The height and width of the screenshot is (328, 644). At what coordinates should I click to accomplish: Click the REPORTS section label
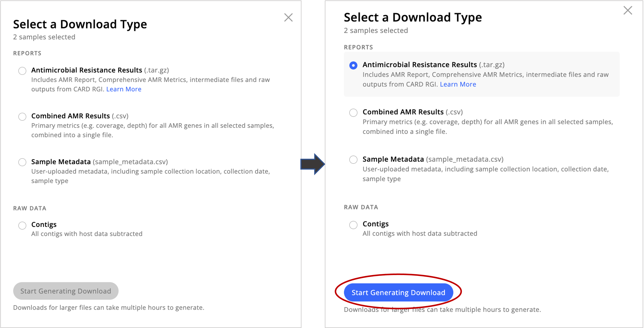pyautogui.click(x=27, y=53)
